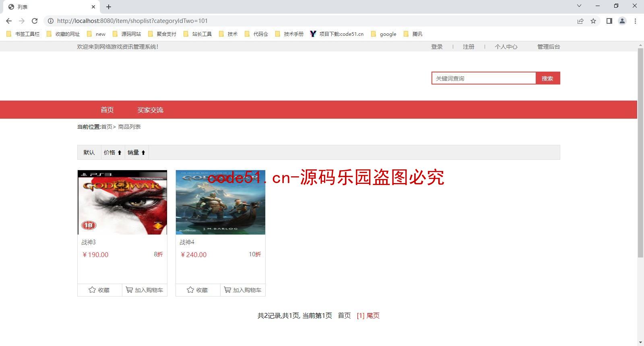Open 个人中心 page
644x346 pixels.
[x=506, y=47]
